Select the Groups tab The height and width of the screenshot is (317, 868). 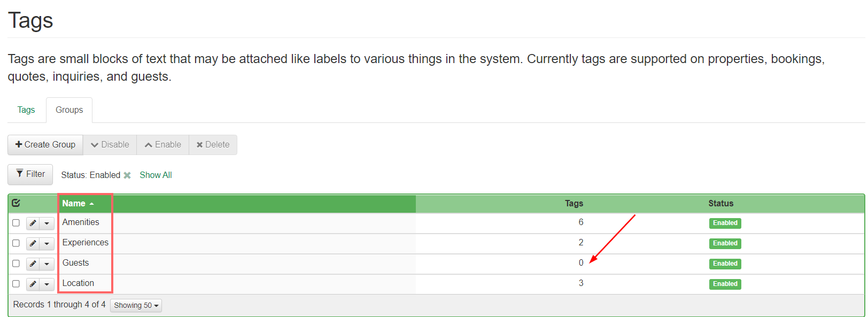pyautogui.click(x=69, y=110)
